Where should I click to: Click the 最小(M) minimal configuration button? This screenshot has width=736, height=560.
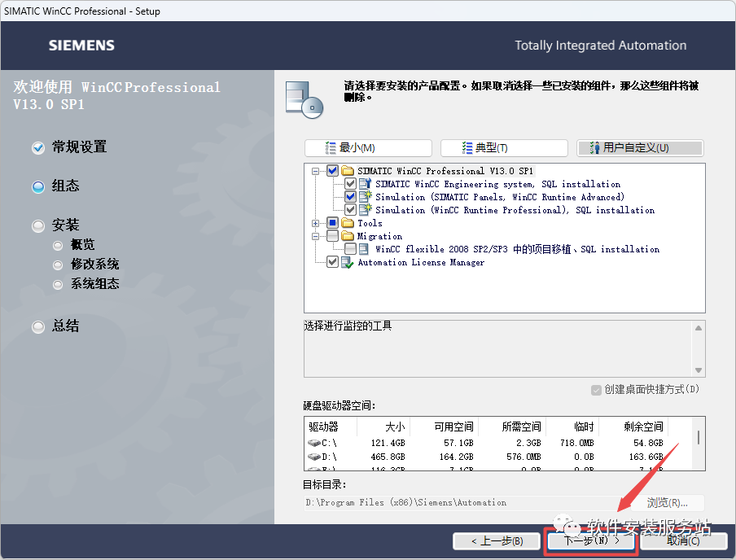coord(368,148)
